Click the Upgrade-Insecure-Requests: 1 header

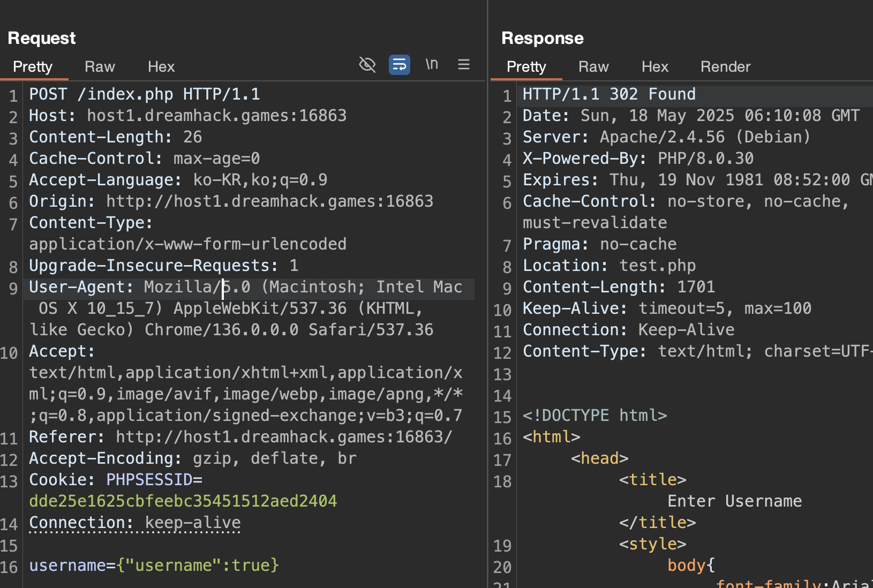point(164,266)
